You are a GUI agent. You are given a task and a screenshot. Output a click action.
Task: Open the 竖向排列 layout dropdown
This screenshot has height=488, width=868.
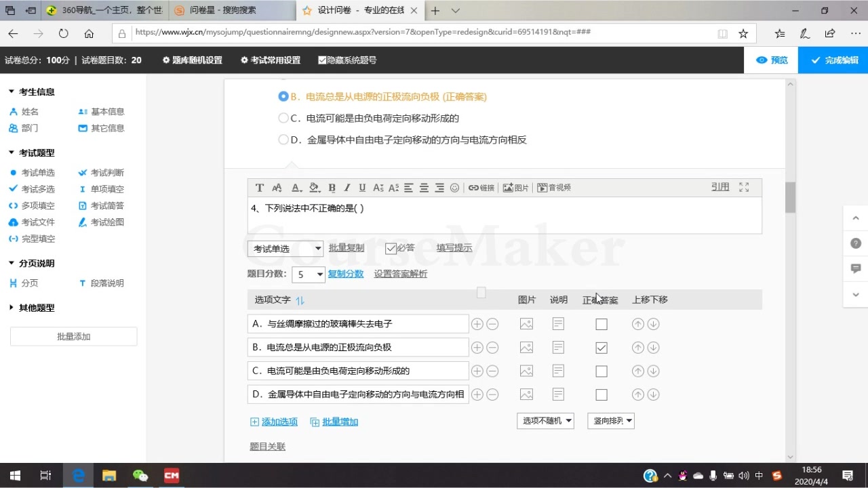point(611,421)
